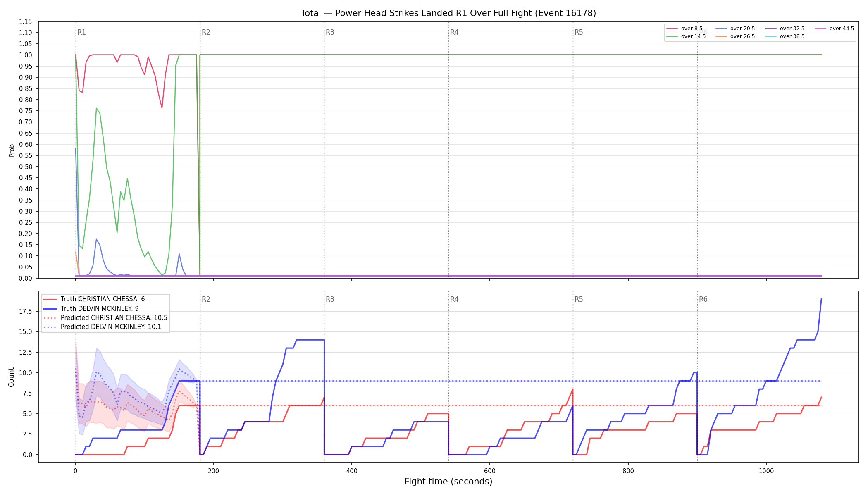Click the 'Prob' y-axis label

[x=12, y=150]
